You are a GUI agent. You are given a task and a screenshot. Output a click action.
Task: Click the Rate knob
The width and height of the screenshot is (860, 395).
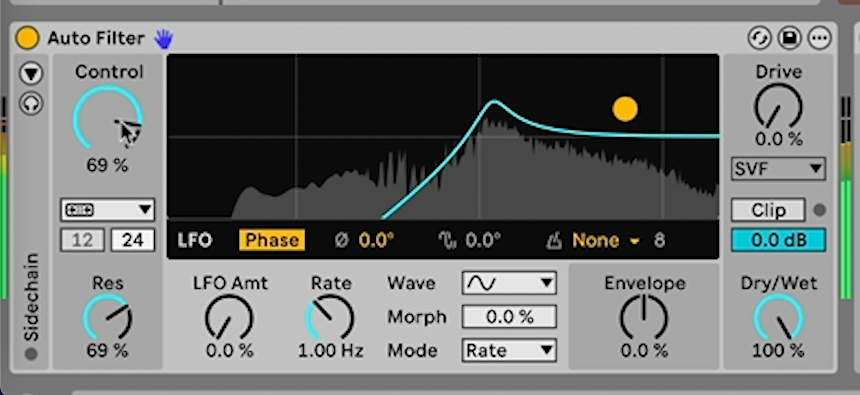click(x=330, y=318)
